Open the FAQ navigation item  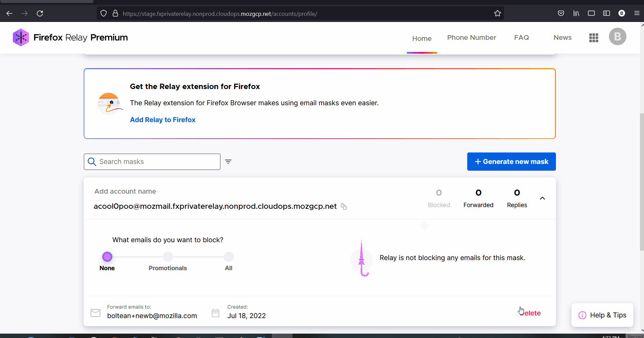click(x=521, y=38)
